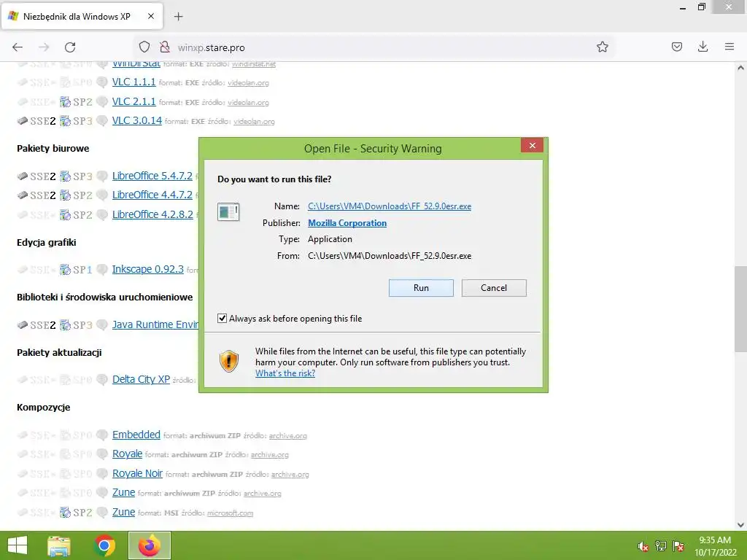The width and height of the screenshot is (747, 560).
Task: Click the comment bubble beside Inkscape 0.92.3
Action: tap(102, 269)
